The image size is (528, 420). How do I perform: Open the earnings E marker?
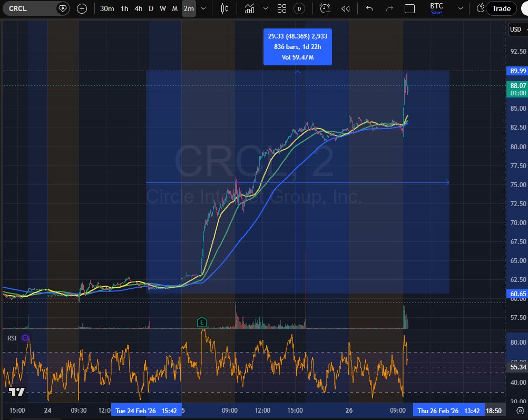pyautogui.click(x=202, y=323)
